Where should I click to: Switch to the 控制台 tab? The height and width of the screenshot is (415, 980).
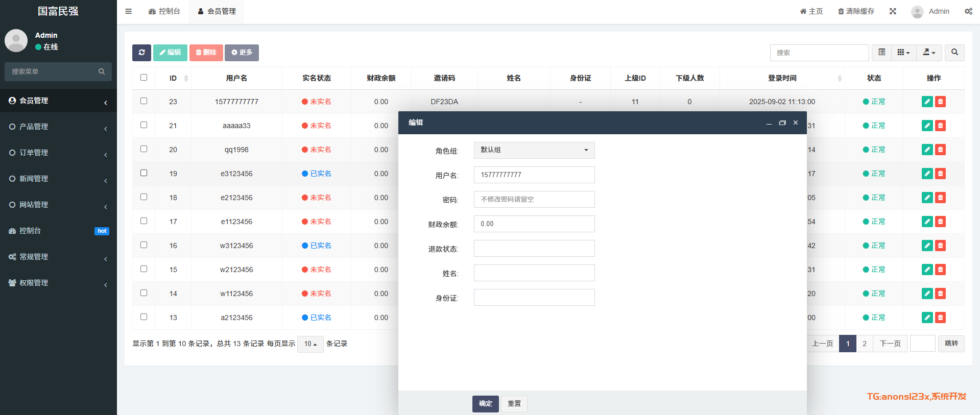click(164, 11)
